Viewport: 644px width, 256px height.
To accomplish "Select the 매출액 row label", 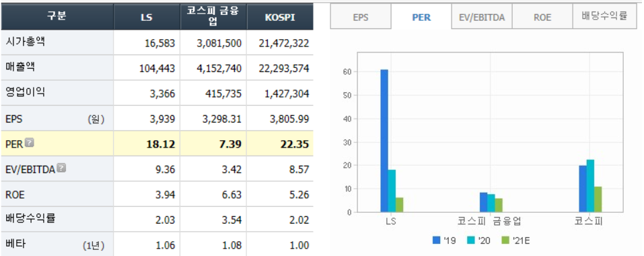I will 21,67.
